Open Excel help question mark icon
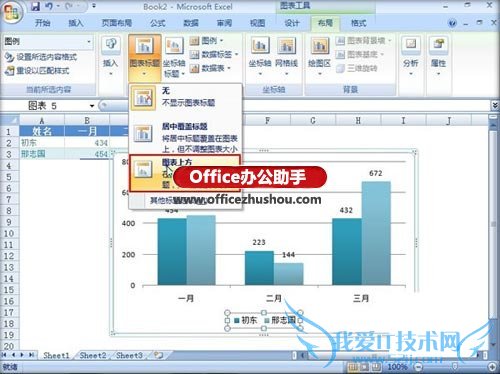The height and width of the screenshot is (374, 500). 452,23
